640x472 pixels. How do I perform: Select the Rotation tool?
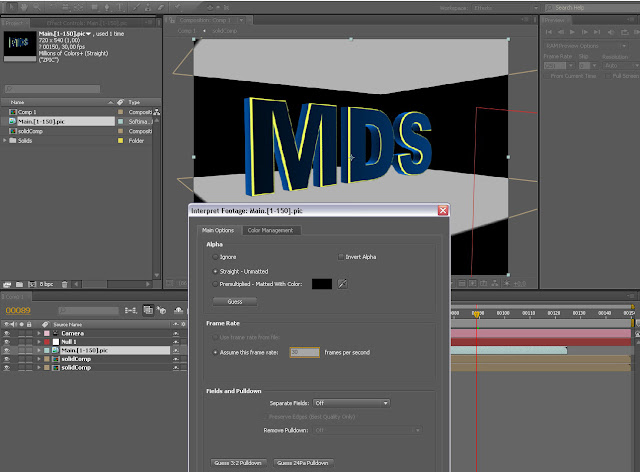coord(53,7)
